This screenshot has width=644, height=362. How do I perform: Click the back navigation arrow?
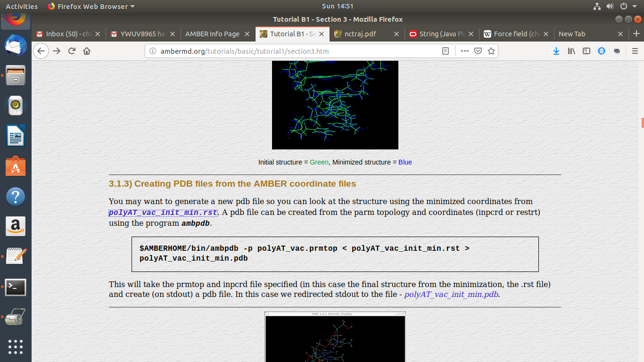pos(41,51)
